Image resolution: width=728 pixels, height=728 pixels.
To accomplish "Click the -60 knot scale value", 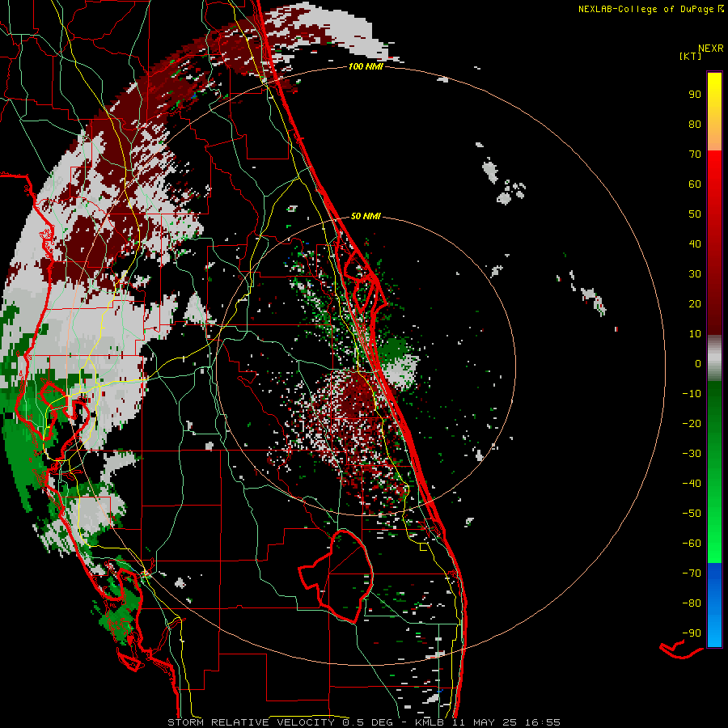I will pyautogui.click(x=692, y=544).
